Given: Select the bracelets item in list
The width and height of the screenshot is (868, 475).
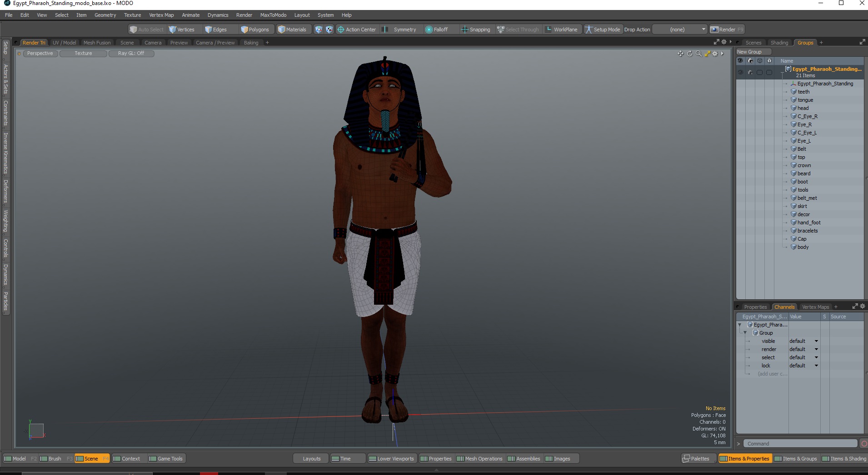Looking at the screenshot, I should click(808, 231).
